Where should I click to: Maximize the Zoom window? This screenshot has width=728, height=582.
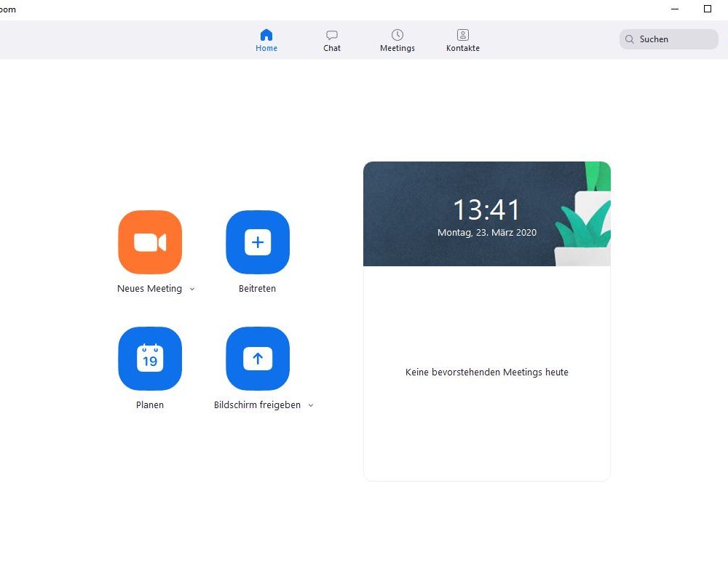[708, 9]
